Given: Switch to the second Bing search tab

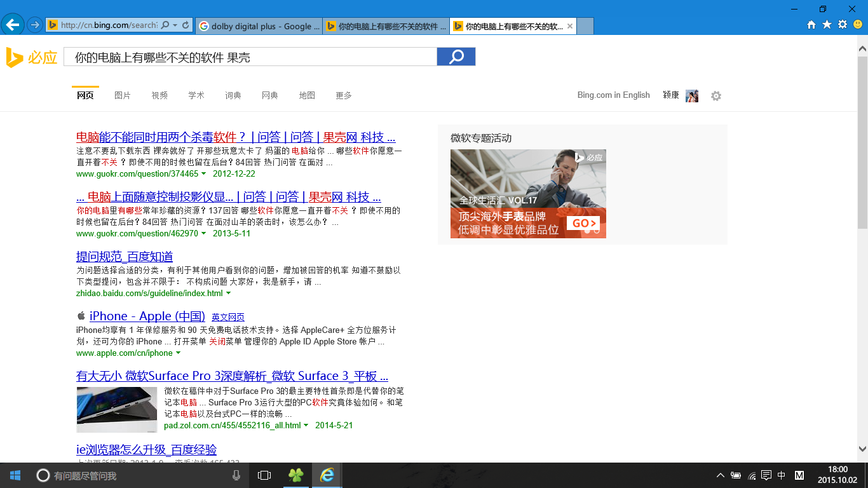Looking at the screenshot, I should point(386,26).
